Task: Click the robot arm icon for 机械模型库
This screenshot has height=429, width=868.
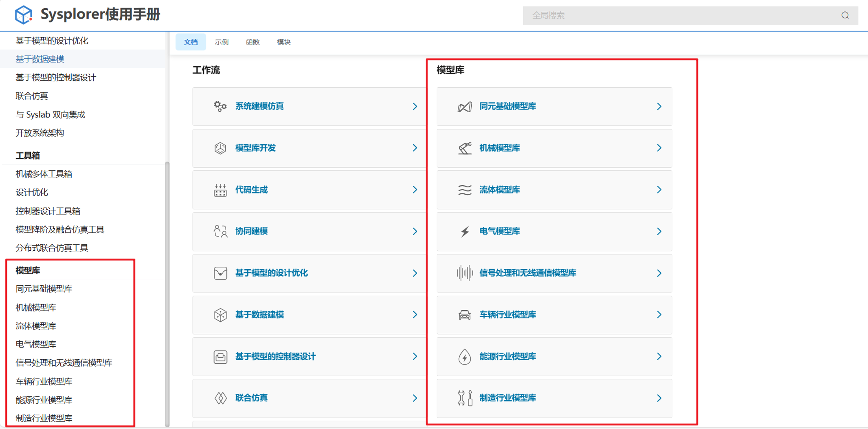Action: coord(465,148)
